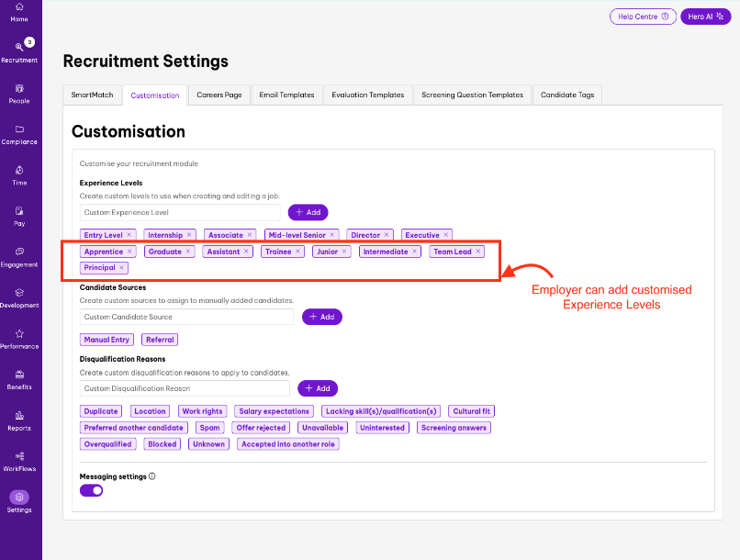Remove the Internship experience tag
Image resolution: width=740 pixels, height=560 pixels.
(x=189, y=235)
